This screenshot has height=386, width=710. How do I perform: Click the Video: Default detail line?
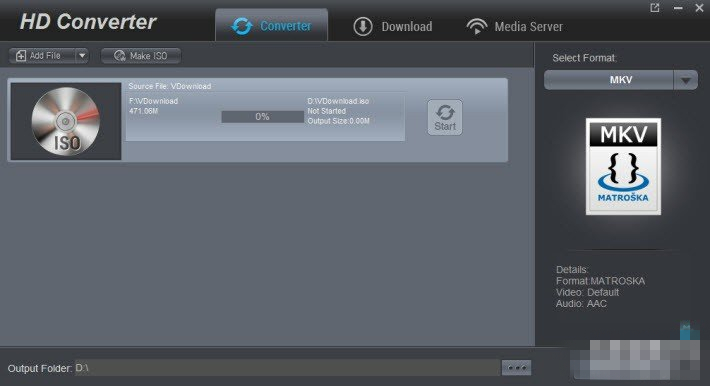(587, 292)
